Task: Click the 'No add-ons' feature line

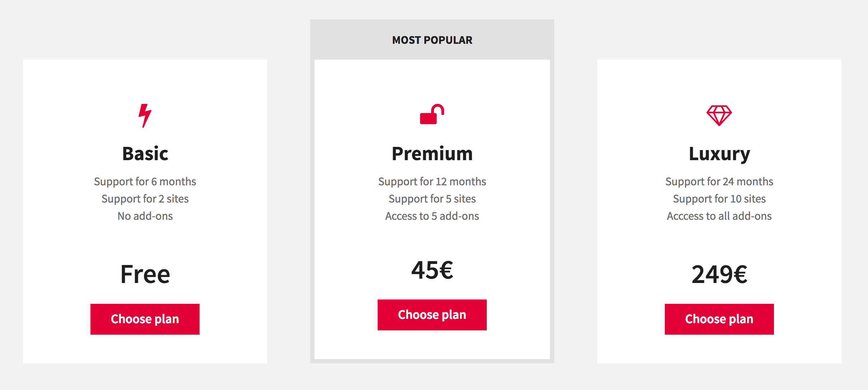Action: click(x=145, y=216)
